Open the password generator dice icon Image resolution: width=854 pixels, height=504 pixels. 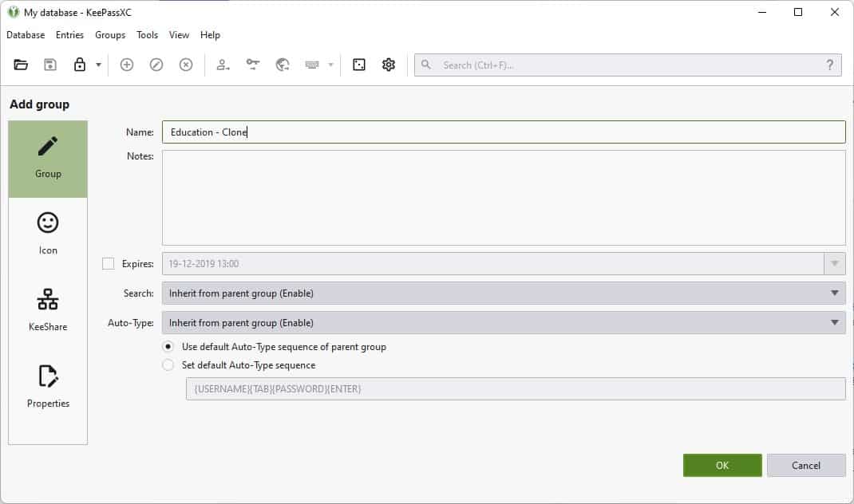361,65
